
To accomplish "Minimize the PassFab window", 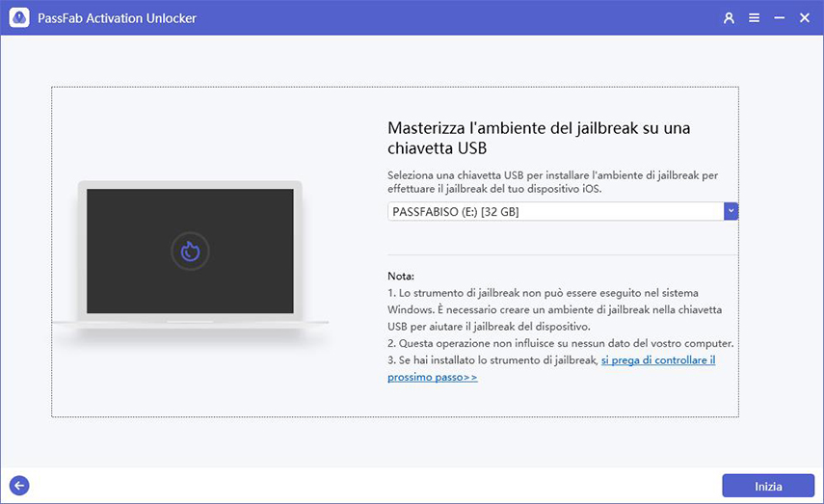I will pyautogui.click(x=779, y=18).
